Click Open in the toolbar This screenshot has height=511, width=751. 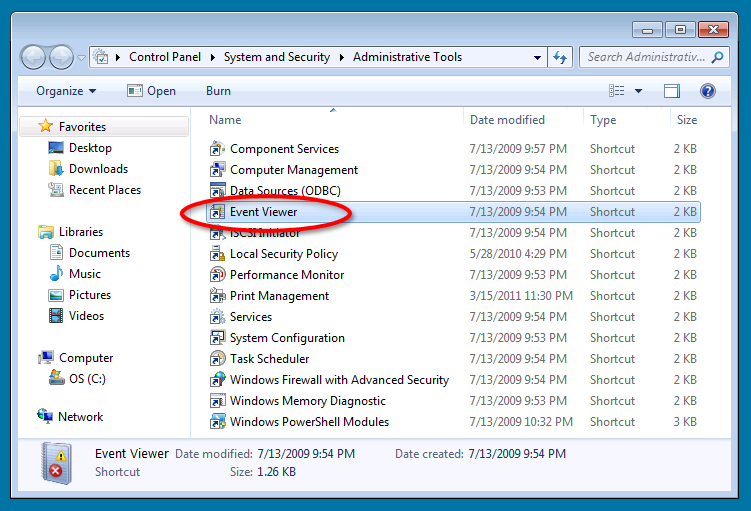(151, 91)
